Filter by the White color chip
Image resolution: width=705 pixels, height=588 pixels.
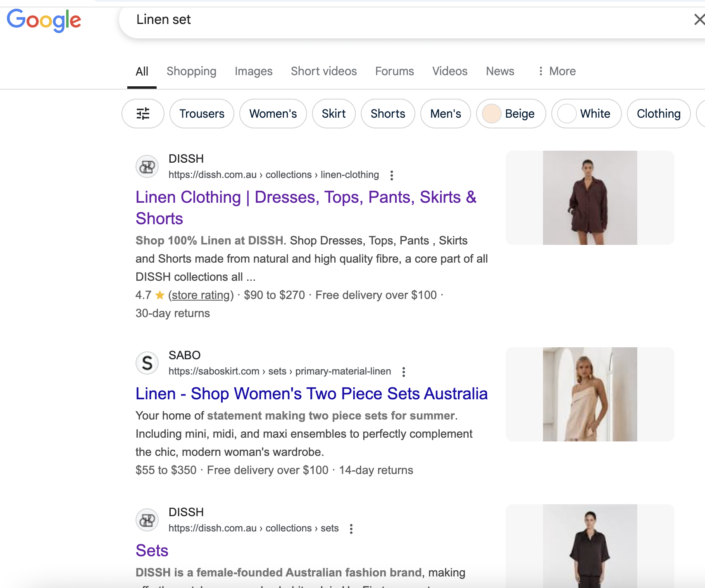tap(586, 114)
